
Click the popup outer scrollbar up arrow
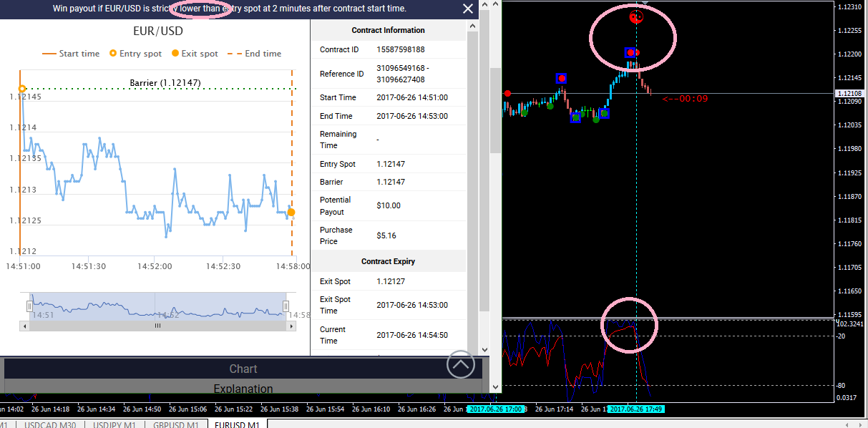coord(484,5)
